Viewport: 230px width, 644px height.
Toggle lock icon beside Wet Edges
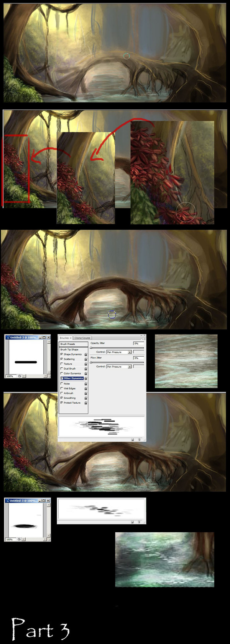click(86, 388)
